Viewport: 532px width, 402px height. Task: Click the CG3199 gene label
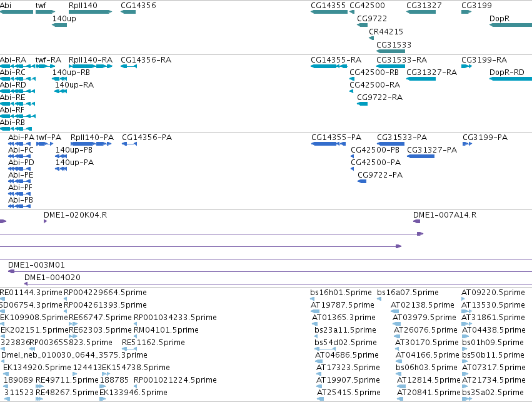[x=476, y=6]
